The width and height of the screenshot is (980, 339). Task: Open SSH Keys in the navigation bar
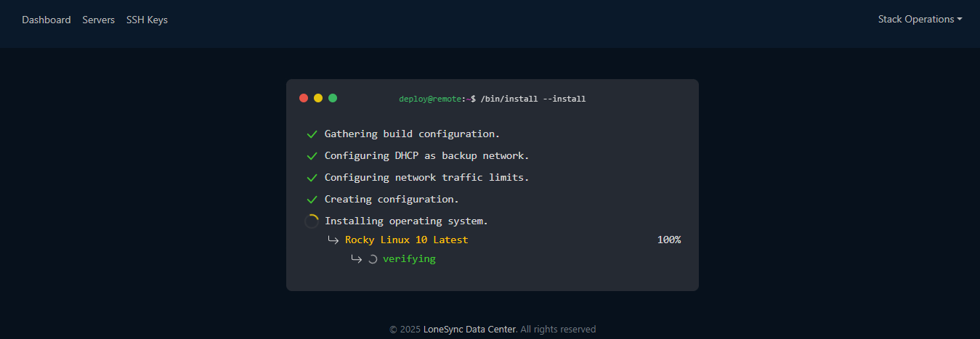(147, 20)
